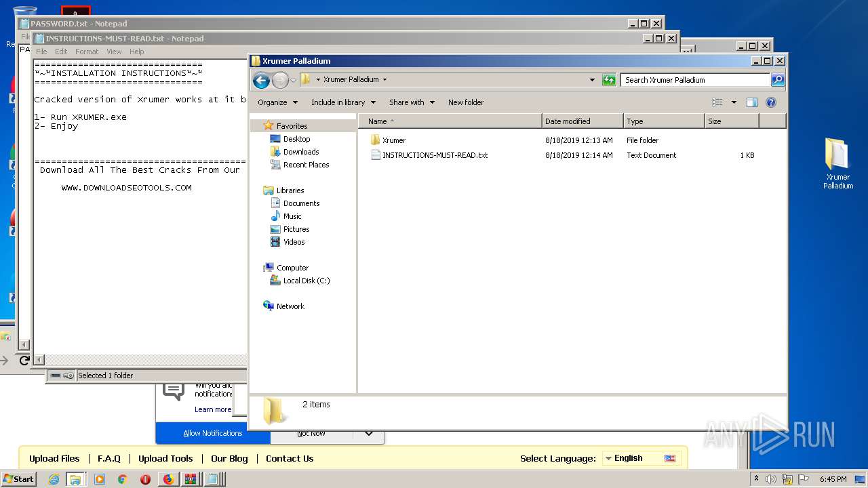This screenshot has width=868, height=488.
Task: Click the Search Xrumer Palladium field
Action: point(696,80)
